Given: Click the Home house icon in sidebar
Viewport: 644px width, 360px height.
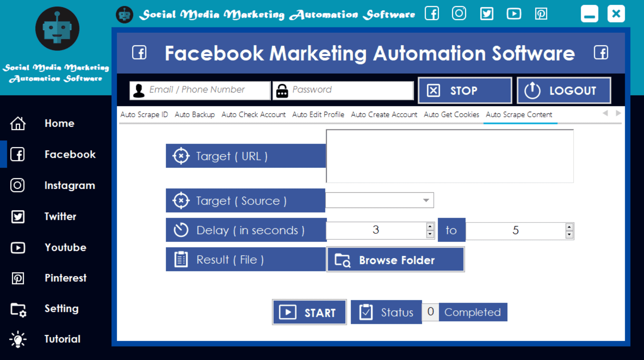Looking at the screenshot, I should pyautogui.click(x=18, y=123).
